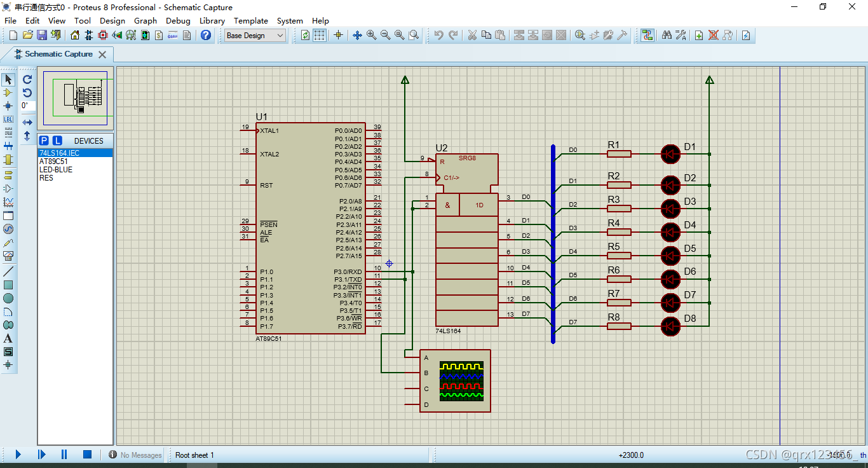This screenshot has height=468, width=868.
Task: Toggle the grid display toolbar button
Action: tap(320, 35)
